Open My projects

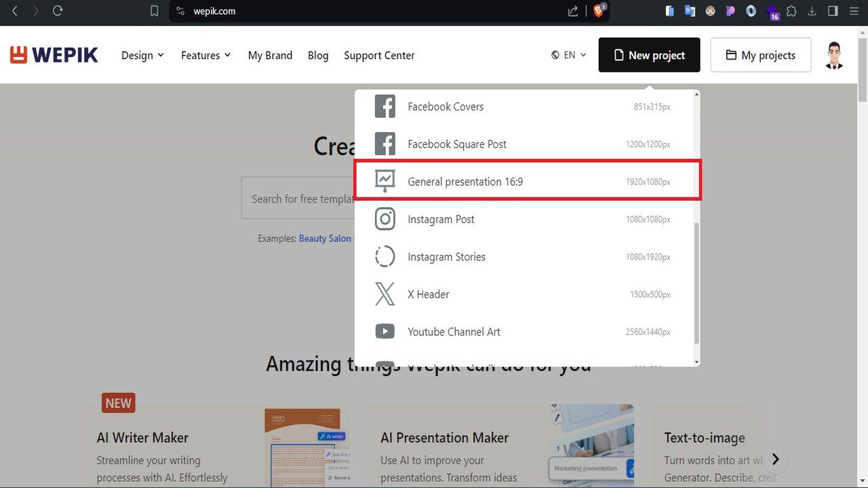[x=761, y=55]
